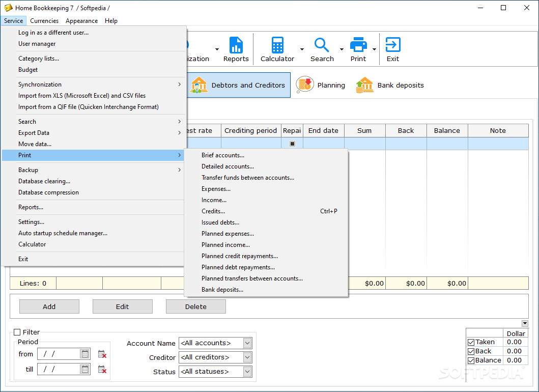Image resolution: width=539 pixels, height=392 pixels.
Task: Uncheck the Back totals checkbox
Action: click(471, 351)
